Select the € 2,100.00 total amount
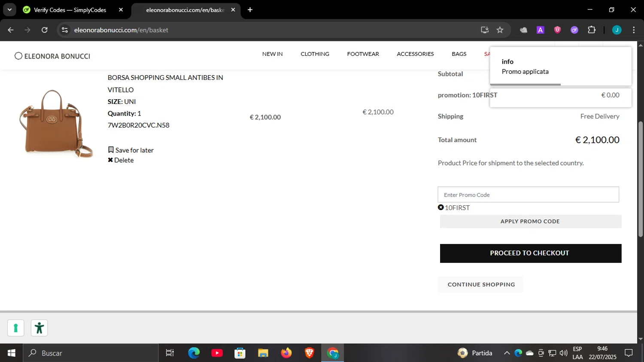 coord(597,140)
